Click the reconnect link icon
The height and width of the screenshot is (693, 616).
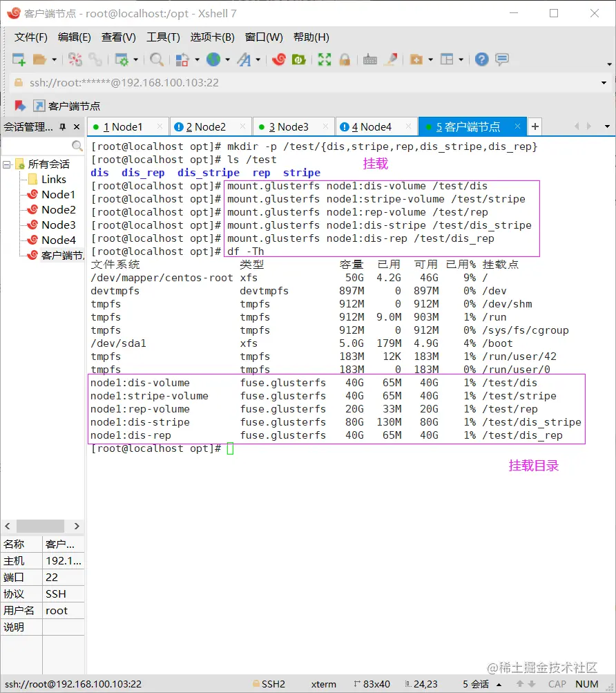click(95, 59)
